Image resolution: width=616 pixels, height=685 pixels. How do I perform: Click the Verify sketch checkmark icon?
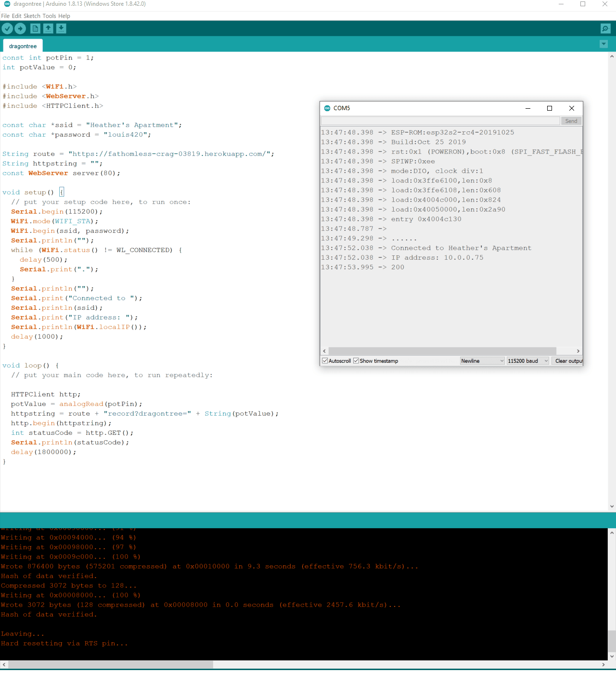(x=7, y=29)
